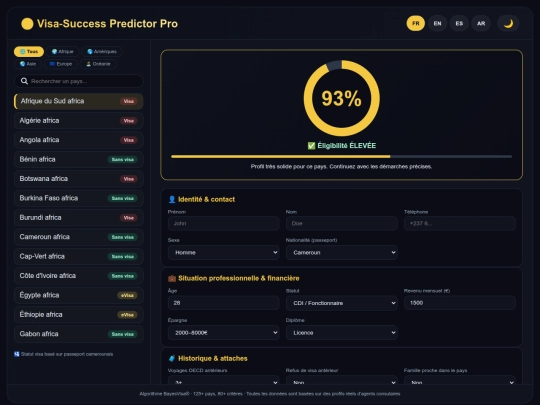This screenshot has width=540, height=405.
Task: Focus the Prénom input field
Action: (224, 224)
